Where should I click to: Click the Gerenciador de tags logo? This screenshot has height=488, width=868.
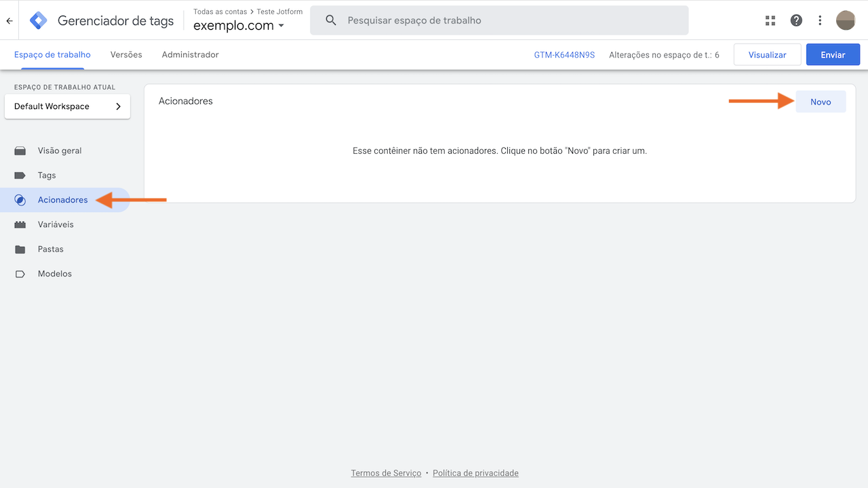point(39,20)
